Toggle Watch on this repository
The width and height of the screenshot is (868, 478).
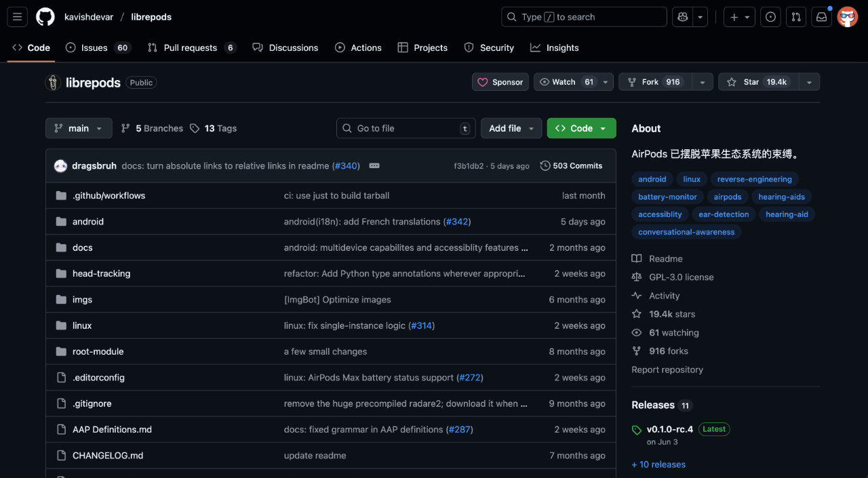point(566,82)
